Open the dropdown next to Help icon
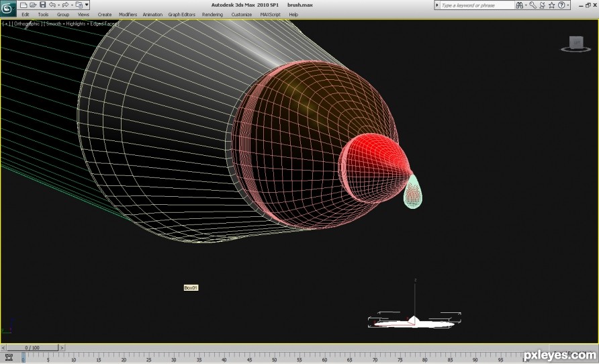 pyautogui.click(x=568, y=5)
